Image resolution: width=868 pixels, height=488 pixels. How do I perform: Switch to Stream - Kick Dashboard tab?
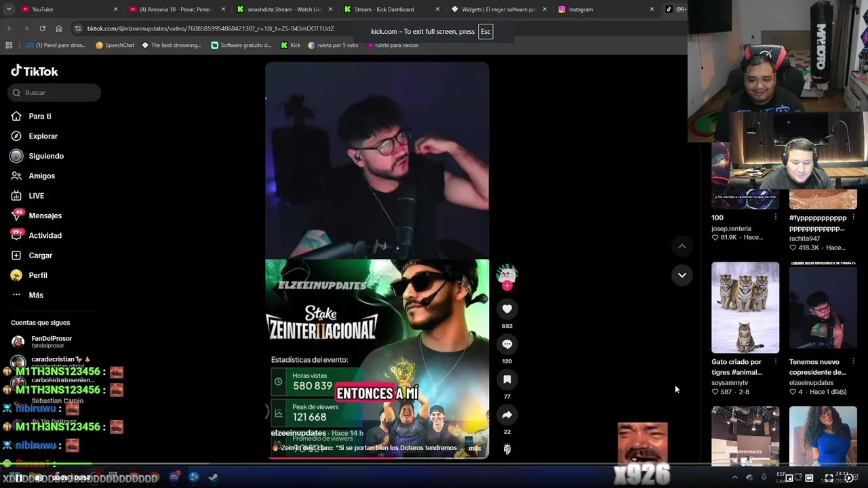pos(391,9)
